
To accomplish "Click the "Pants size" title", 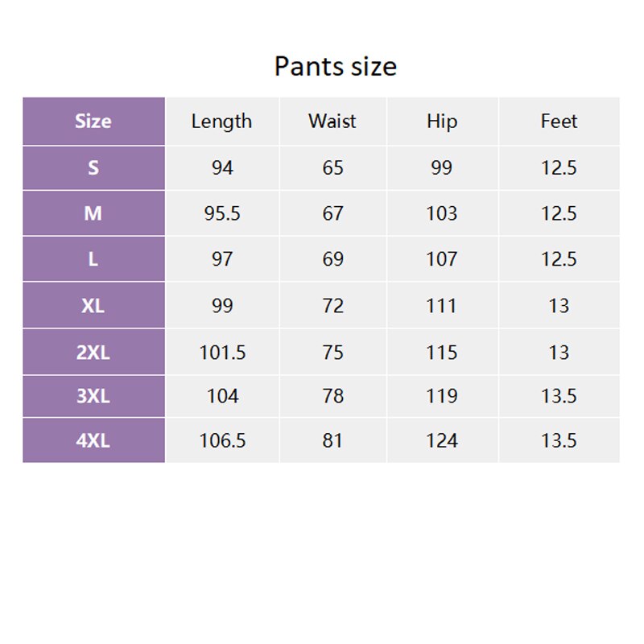I will (335, 66).
